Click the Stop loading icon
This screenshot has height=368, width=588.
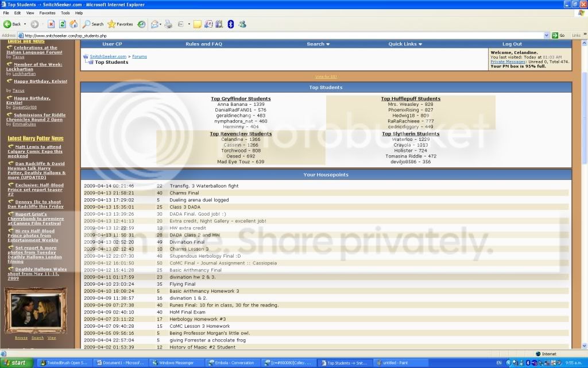[51, 24]
